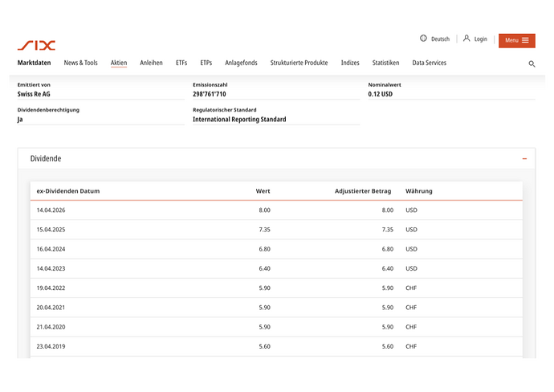Viewport: 554px width, 392px height.
Task: Select the Anleihen tab
Action: point(151,63)
